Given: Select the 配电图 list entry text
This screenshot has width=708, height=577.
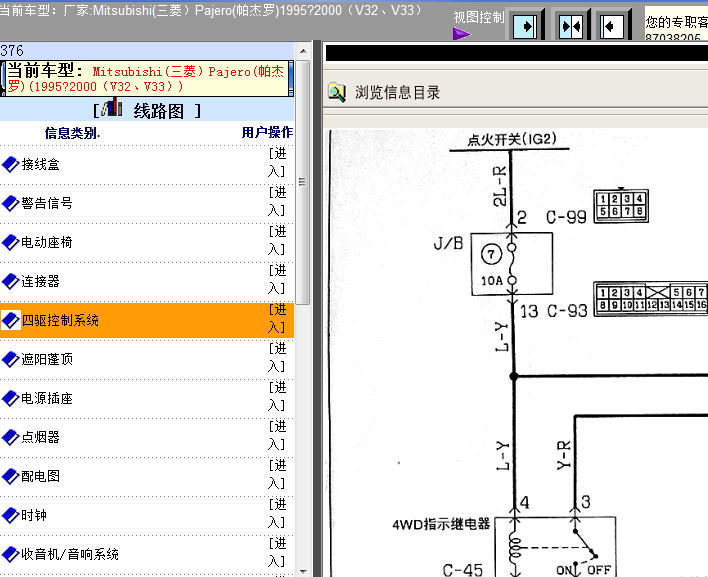Looking at the screenshot, I should [41, 476].
